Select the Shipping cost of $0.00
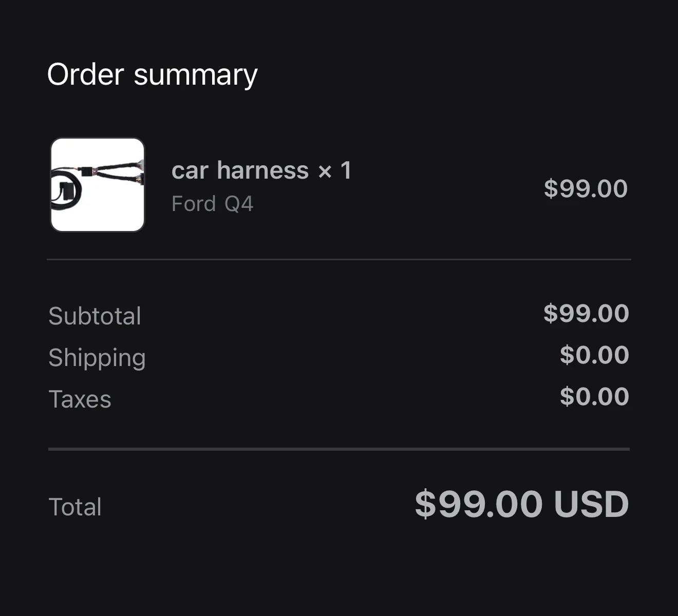 tap(594, 355)
